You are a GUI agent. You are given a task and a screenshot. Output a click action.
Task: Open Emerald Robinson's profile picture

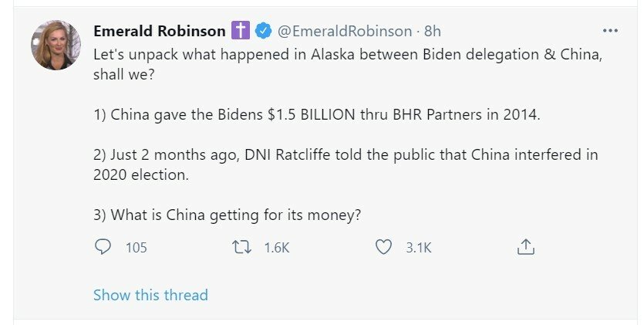[x=56, y=45]
